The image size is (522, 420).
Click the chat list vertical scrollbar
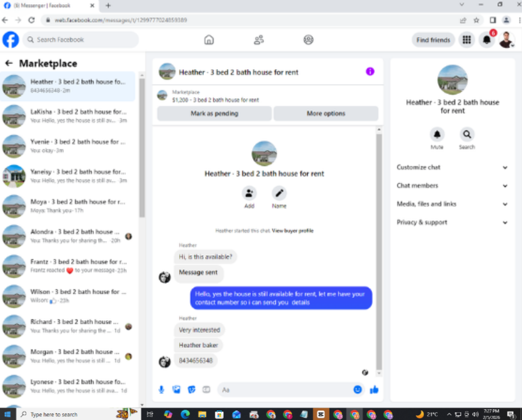coord(142,148)
